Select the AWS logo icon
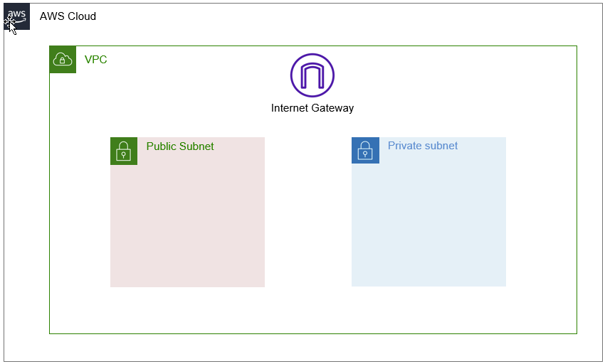Screen dimensions: 605x364 click(16, 16)
